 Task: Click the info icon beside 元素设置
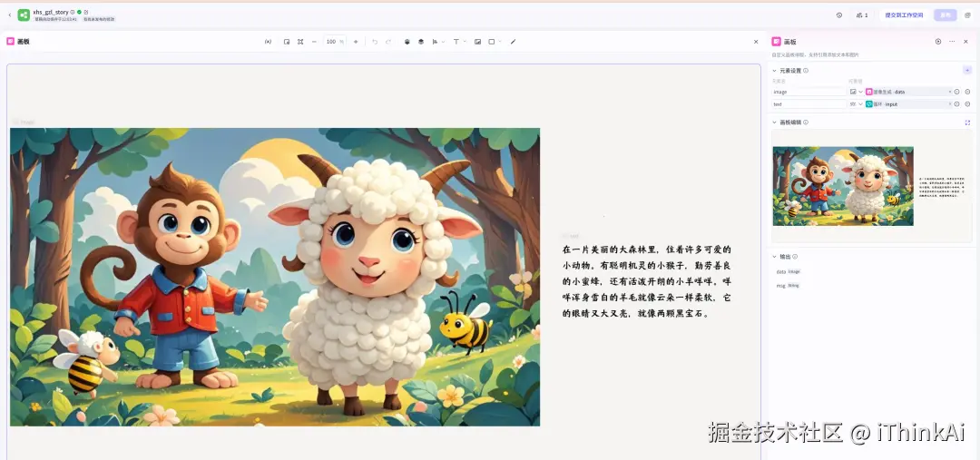click(x=806, y=71)
